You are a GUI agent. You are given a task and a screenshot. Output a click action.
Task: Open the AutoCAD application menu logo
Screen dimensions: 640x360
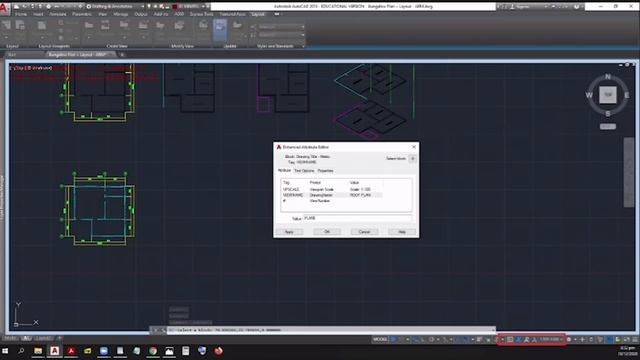[x=4, y=8]
